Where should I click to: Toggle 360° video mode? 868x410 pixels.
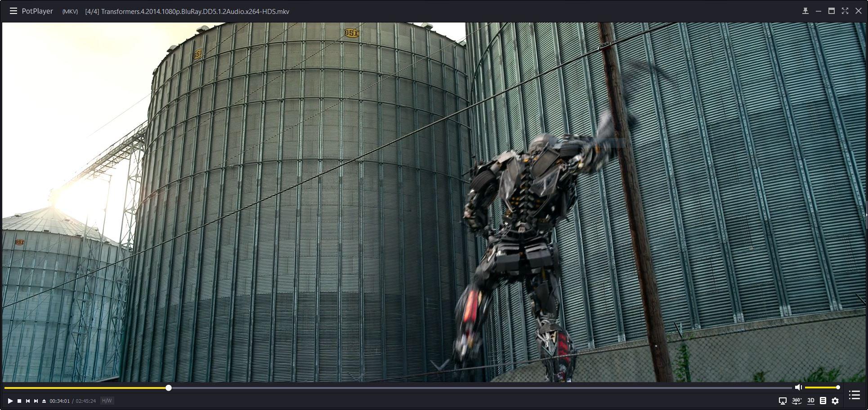pyautogui.click(x=796, y=401)
